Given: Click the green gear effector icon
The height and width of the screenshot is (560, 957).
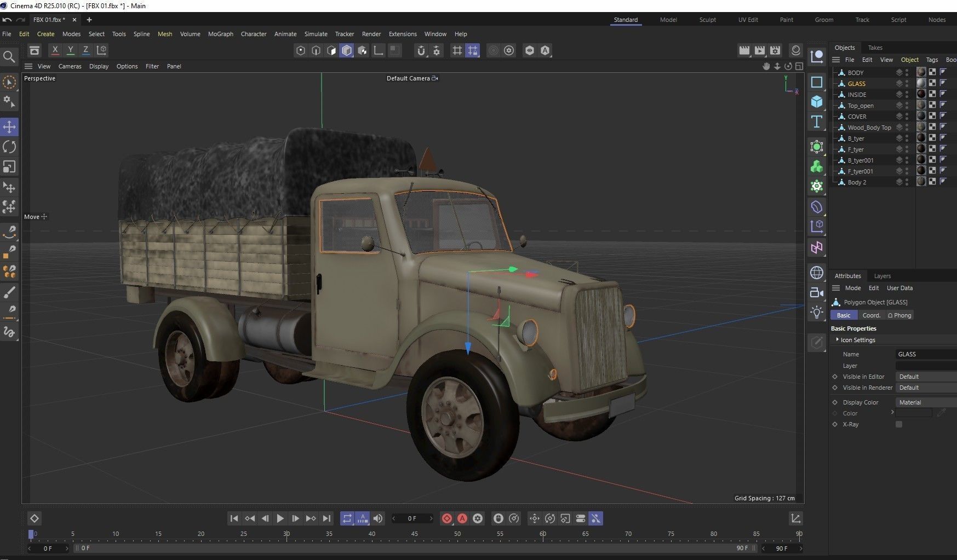Looking at the screenshot, I should click(817, 186).
